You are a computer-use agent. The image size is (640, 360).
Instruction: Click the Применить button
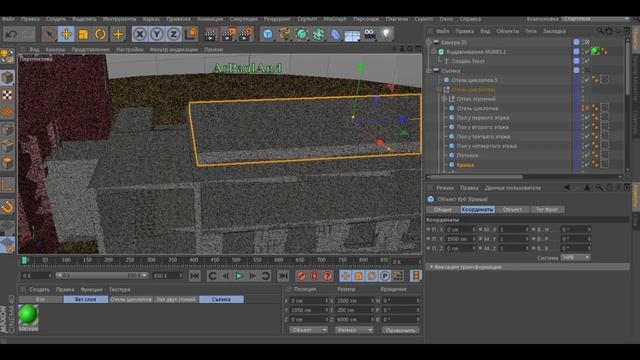tap(400, 330)
